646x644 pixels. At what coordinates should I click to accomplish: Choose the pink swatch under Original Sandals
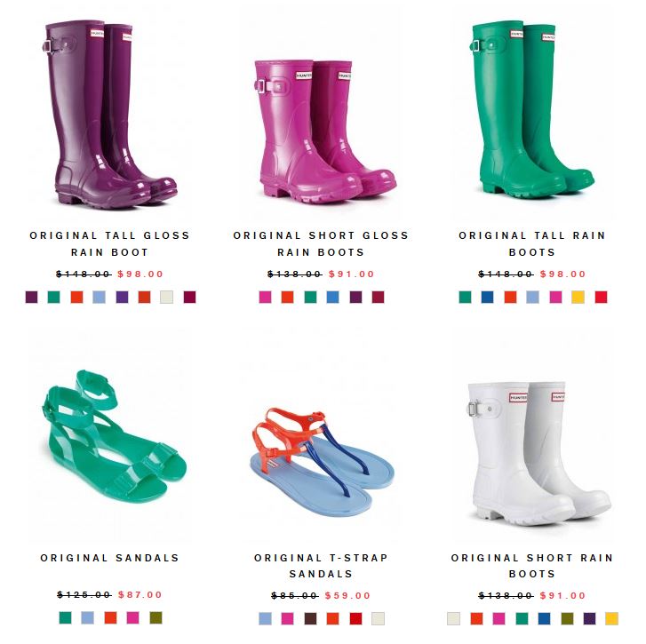tap(132, 617)
